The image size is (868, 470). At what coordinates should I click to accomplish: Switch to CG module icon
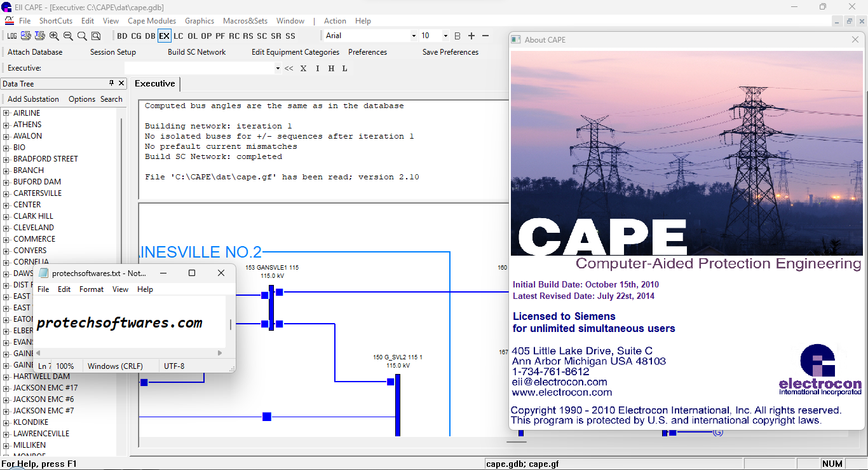pyautogui.click(x=136, y=36)
